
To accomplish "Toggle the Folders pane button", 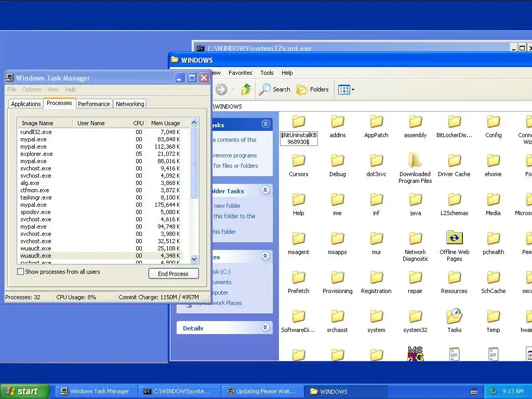I will tap(312, 89).
